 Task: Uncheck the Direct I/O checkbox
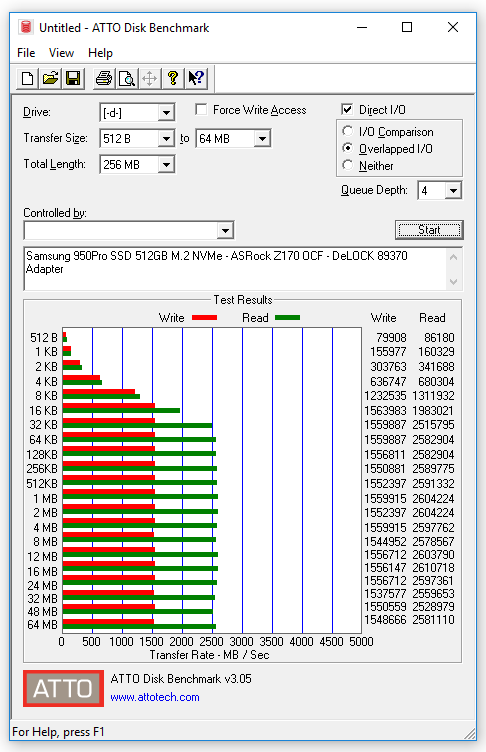(347, 110)
